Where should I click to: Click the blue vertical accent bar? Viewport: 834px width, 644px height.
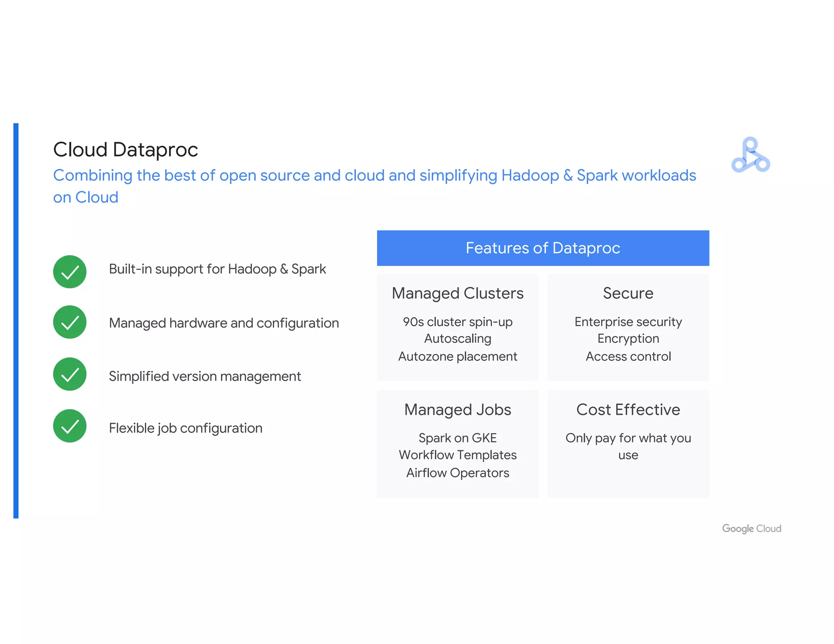click(16, 320)
